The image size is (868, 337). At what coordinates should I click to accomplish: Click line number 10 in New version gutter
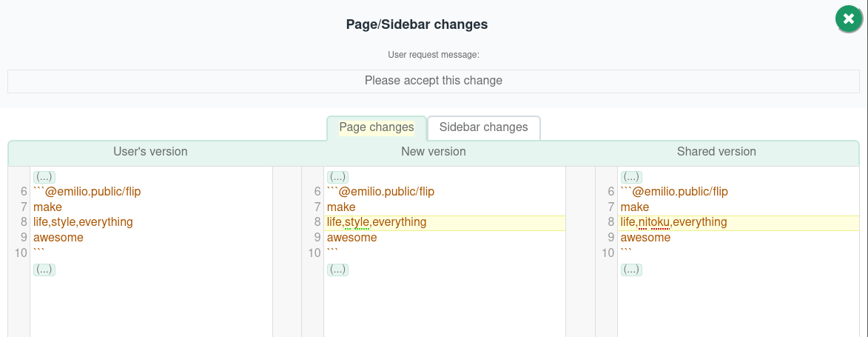click(314, 253)
